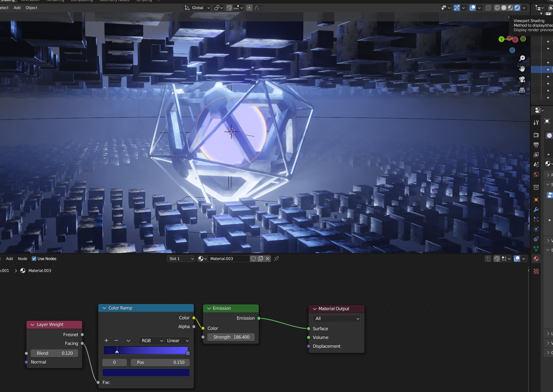Open Color Ramp RGB color mode dropdown
The width and height of the screenshot is (553, 392).
point(152,340)
